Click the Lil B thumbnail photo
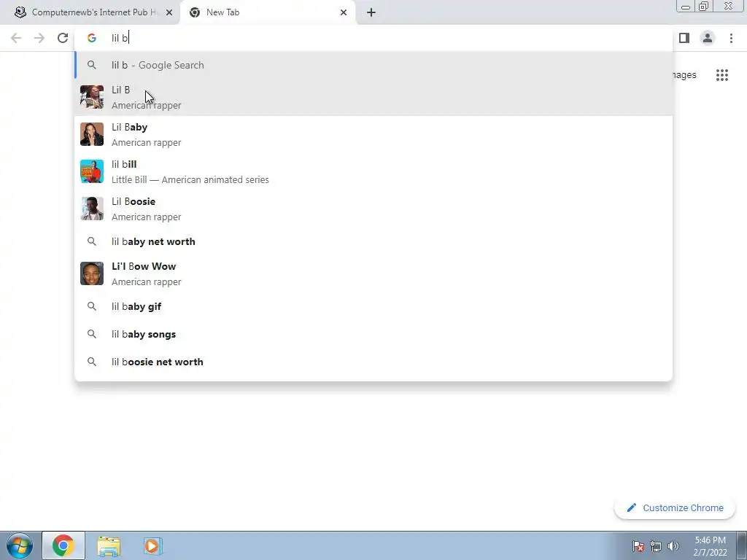Image resolution: width=747 pixels, height=560 pixels. point(92,97)
